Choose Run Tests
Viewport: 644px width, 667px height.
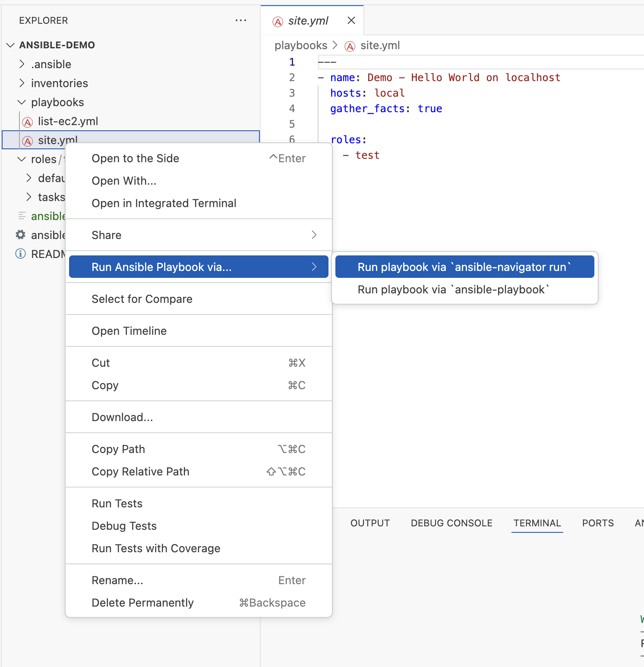click(199, 503)
